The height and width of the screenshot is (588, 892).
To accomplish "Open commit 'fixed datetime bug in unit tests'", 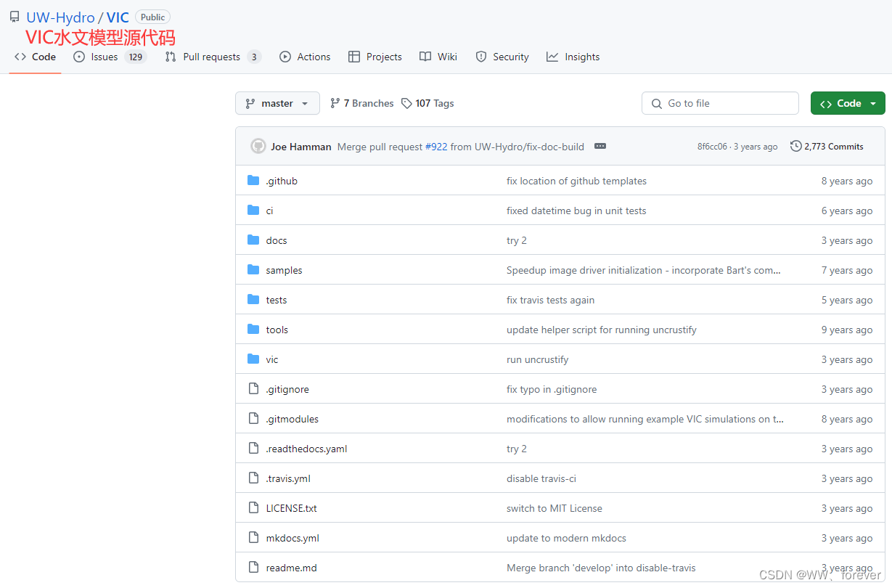I will point(576,211).
